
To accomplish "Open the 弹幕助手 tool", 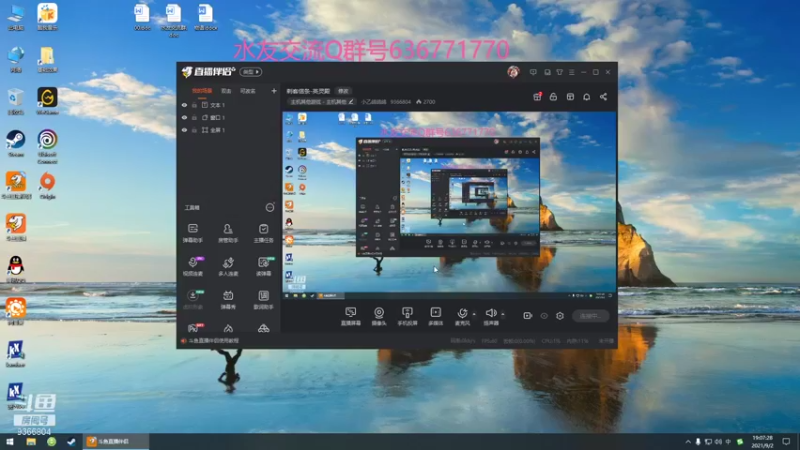I will click(193, 232).
